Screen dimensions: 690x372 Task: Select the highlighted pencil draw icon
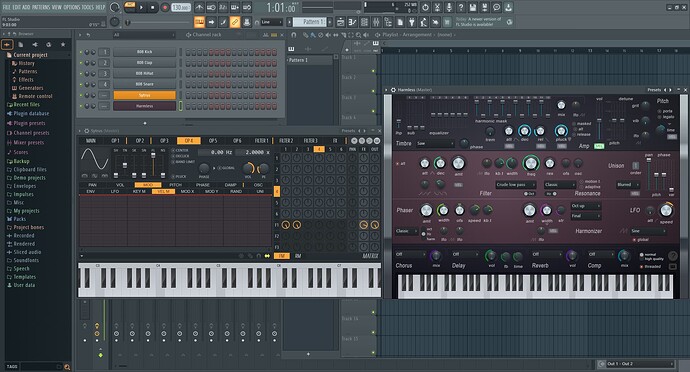coord(235,22)
